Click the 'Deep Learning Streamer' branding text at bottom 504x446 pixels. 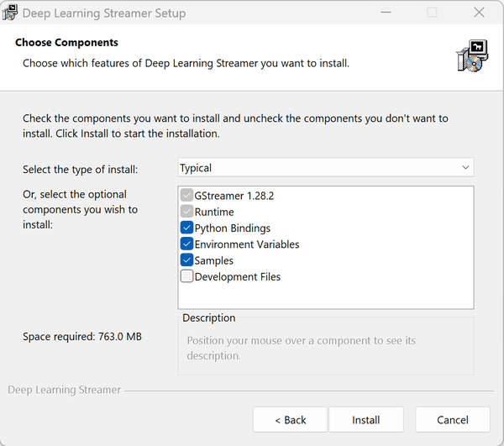point(64,390)
